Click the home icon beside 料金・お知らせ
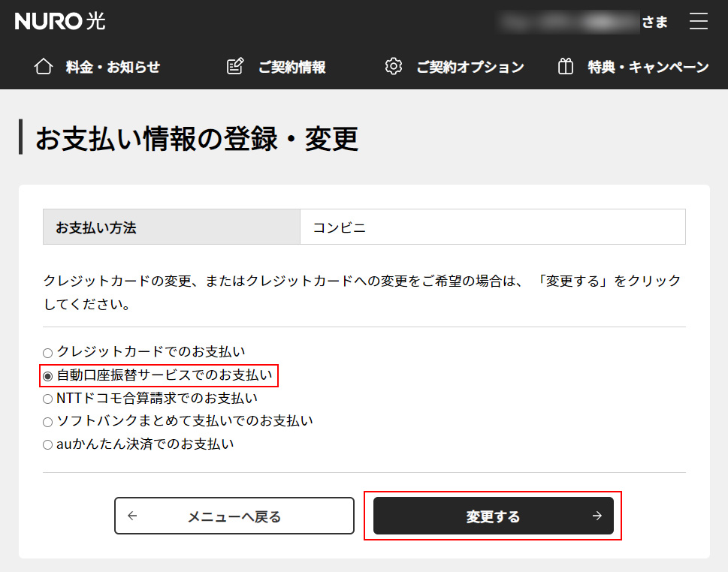The height and width of the screenshot is (572, 728). (x=44, y=66)
